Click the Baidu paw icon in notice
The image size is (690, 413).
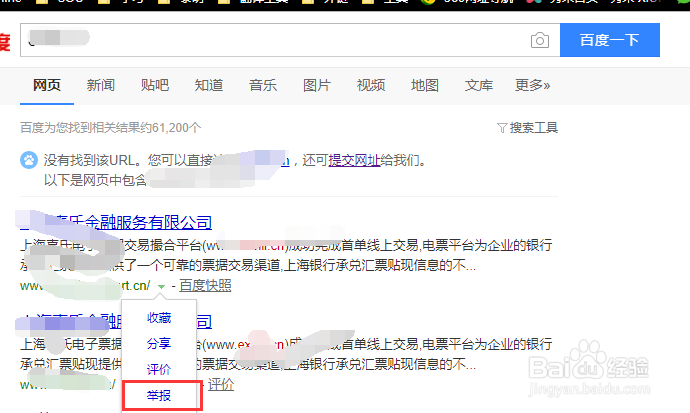point(29,160)
